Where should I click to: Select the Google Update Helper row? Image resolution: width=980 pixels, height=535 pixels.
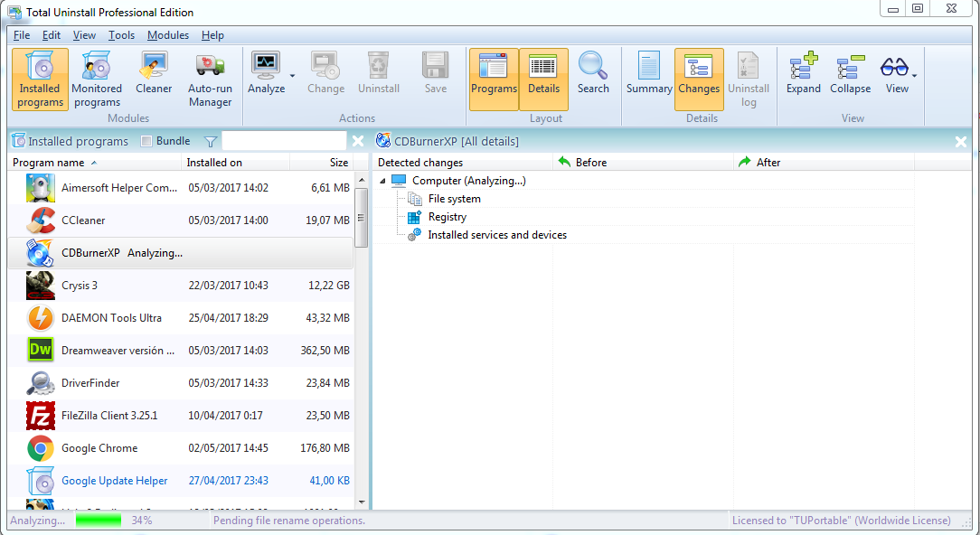pyautogui.click(x=181, y=480)
